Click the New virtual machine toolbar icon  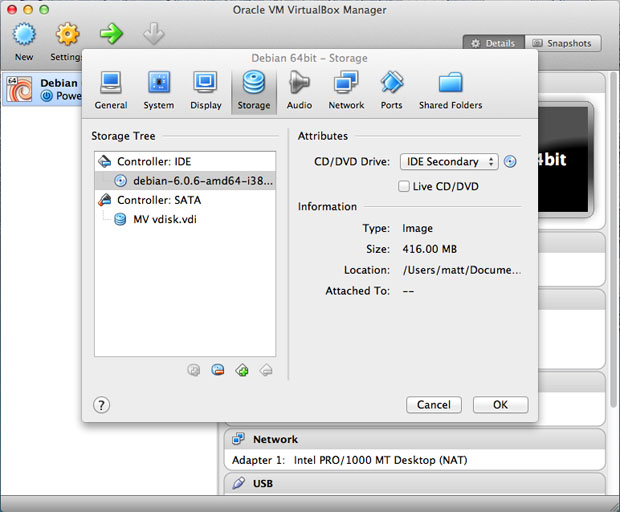(x=24, y=34)
